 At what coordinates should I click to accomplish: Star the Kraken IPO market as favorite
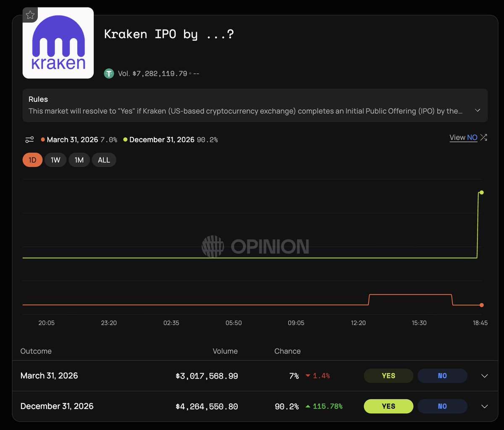(x=30, y=15)
